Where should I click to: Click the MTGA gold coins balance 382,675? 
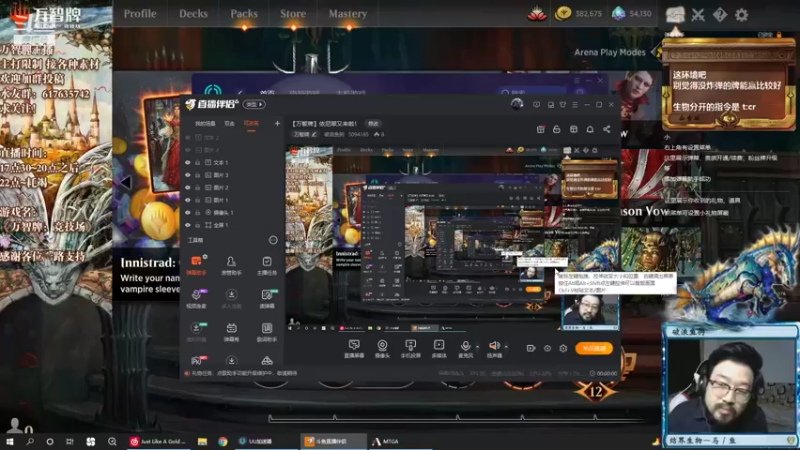[x=579, y=14]
